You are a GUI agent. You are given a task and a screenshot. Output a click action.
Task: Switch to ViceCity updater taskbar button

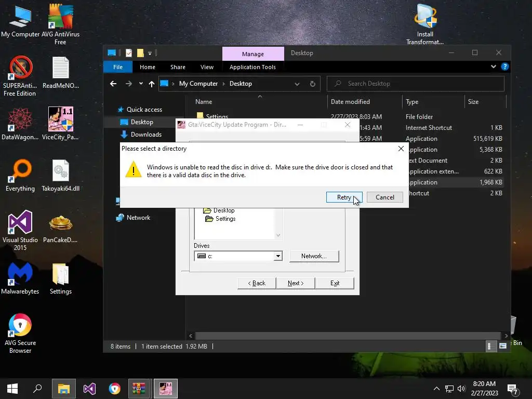point(166,389)
